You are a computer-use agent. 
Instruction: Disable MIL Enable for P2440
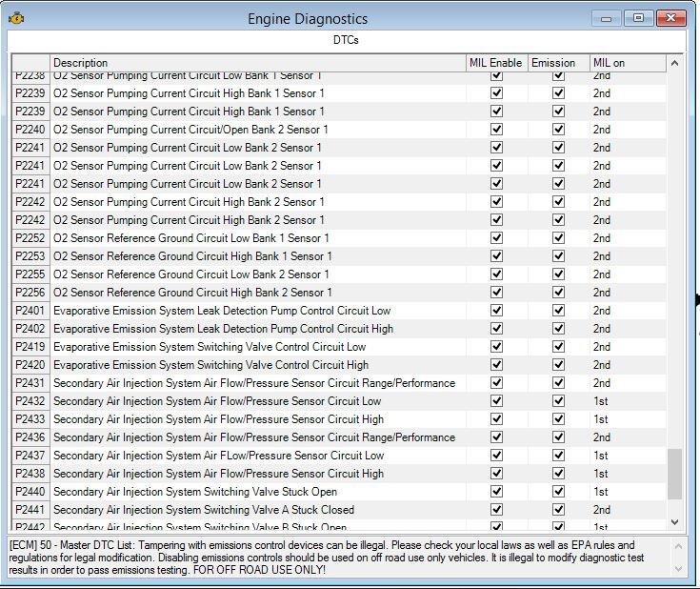pos(496,492)
